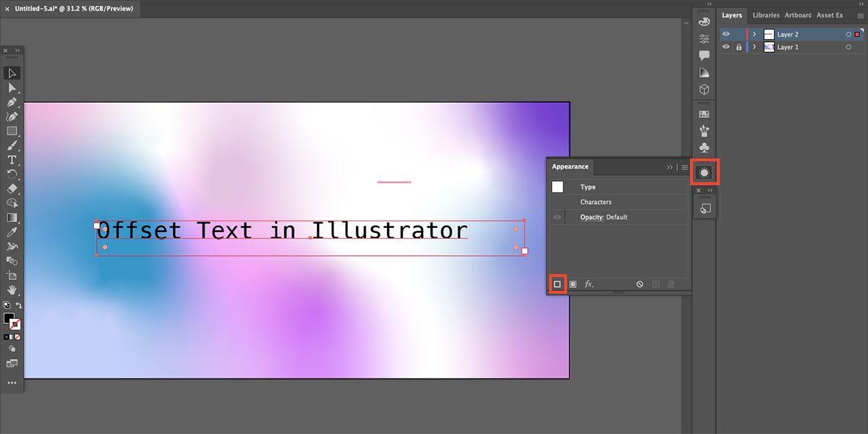Click Layer 1 target circle

pyautogui.click(x=848, y=47)
